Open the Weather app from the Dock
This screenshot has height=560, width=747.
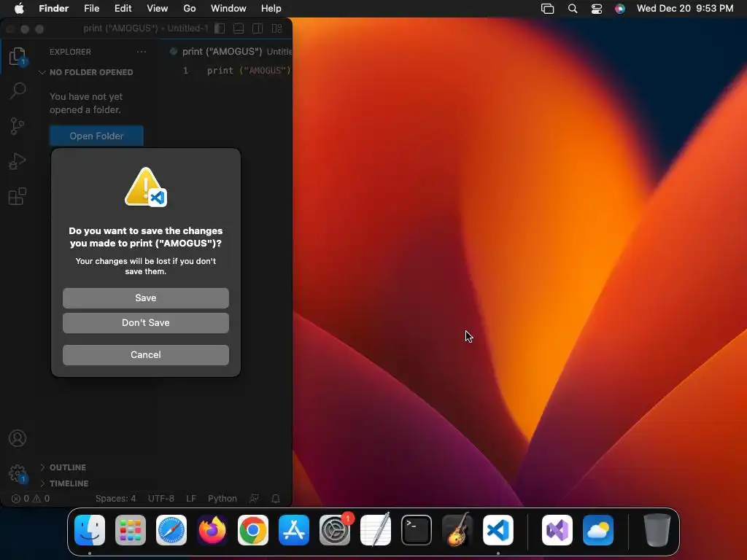pyautogui.click(x=598, y=529)
